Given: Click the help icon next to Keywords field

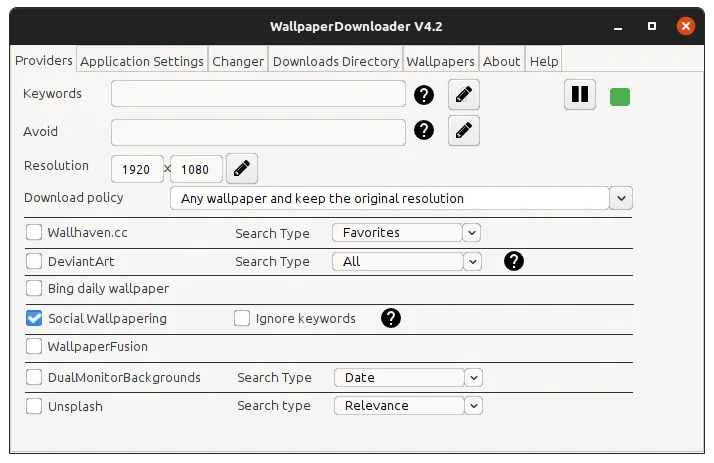Looking at the screenshot, I should pos(423,95).
